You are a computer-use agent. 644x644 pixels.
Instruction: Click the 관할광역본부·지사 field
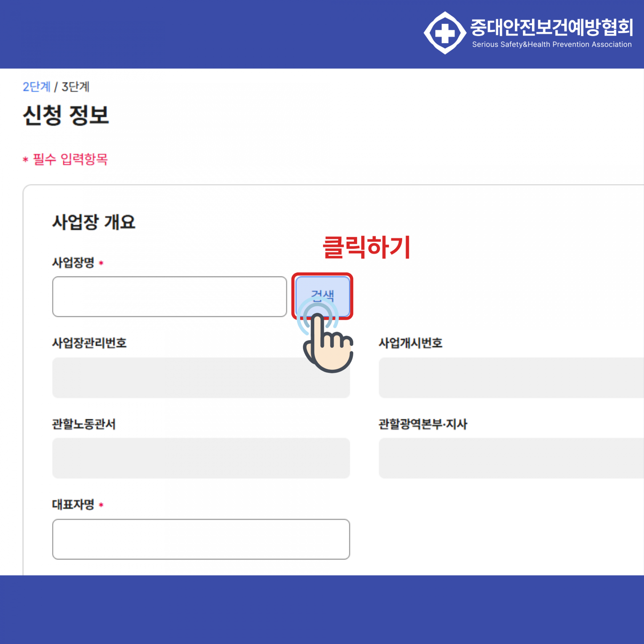tap(511, 458)
